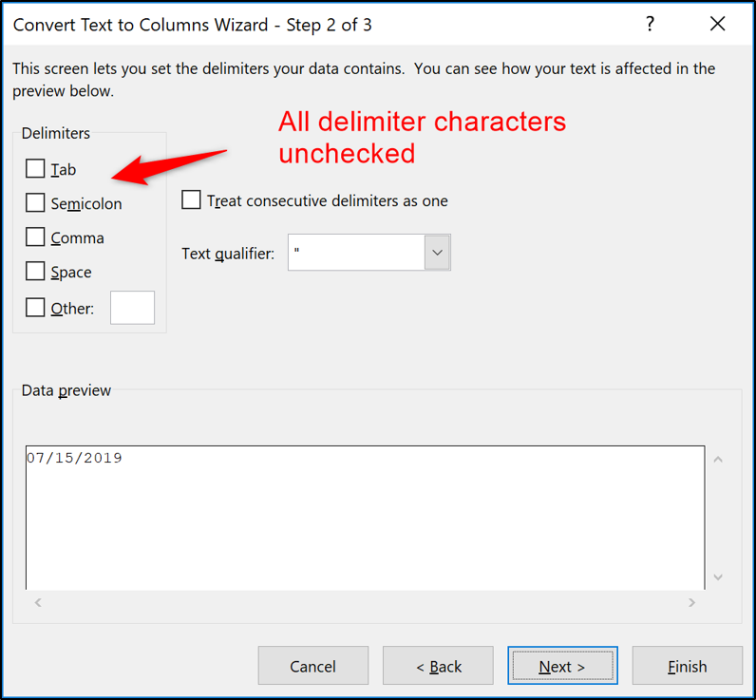Check the Semicolon delimiter option
The image size is (756, 700).
35,203
